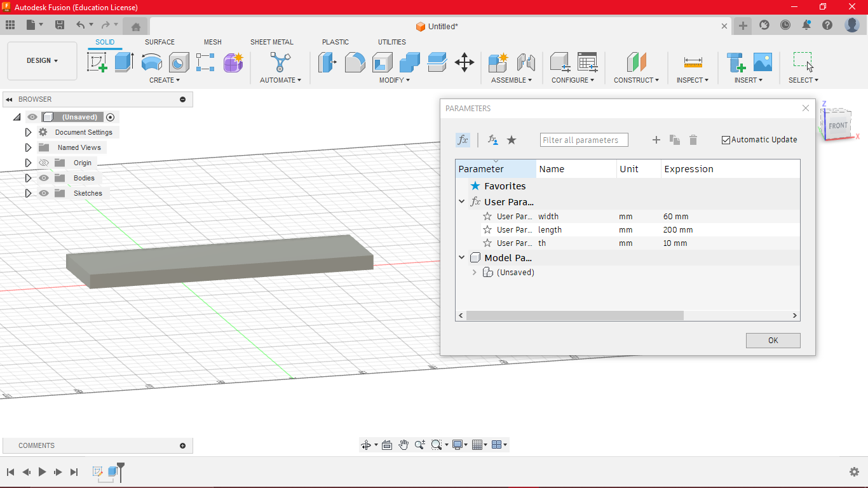Select the Configure Design icon
The width and height of the screenshot is (868, 488).
[560, 62]
